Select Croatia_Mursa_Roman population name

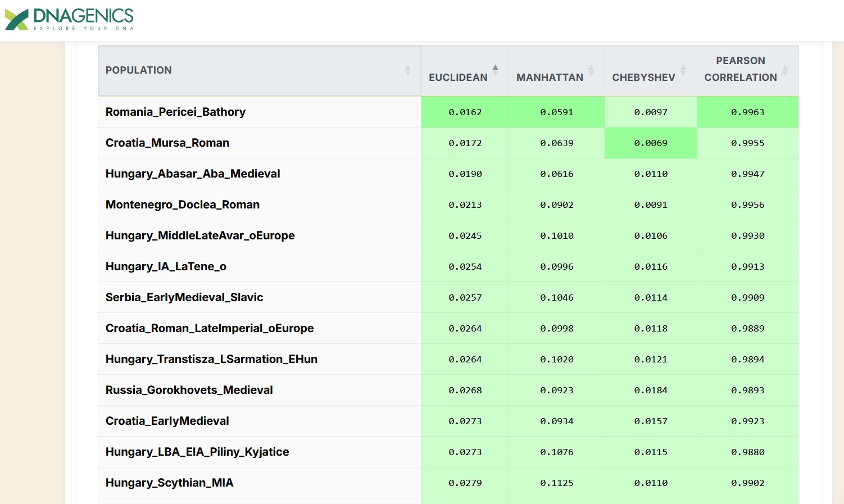pyautogui.click(x=167, y=143)
